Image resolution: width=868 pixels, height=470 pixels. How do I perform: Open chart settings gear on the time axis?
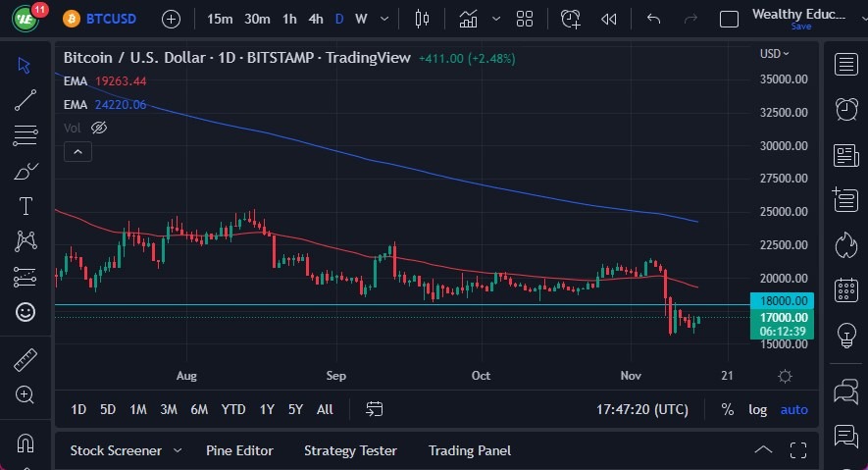785,377
